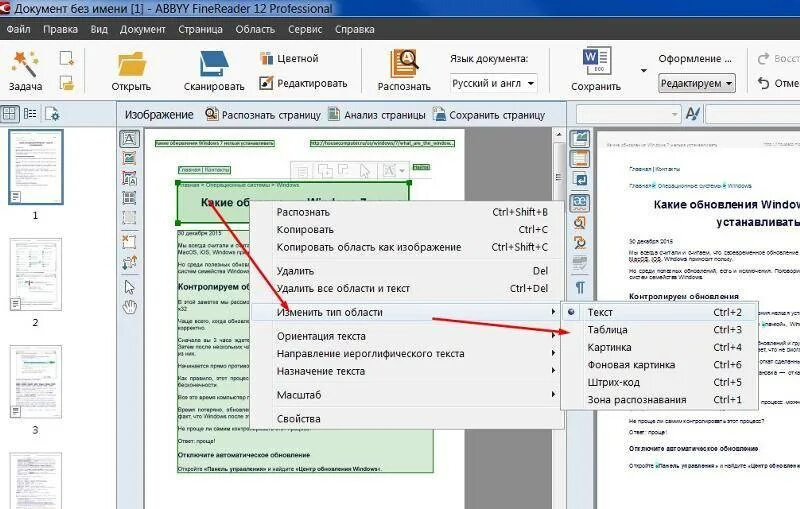Open page properties gear icon
The image size is (800, 509).
click(x=52, y=114)
